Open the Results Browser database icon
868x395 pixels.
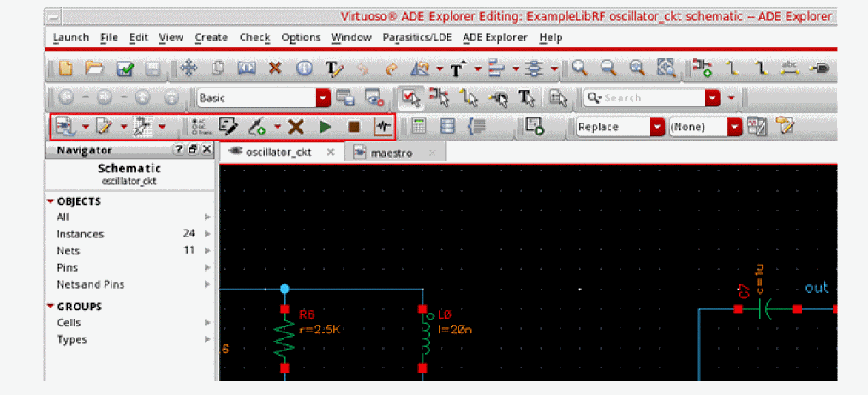click(x=447, y=128)
